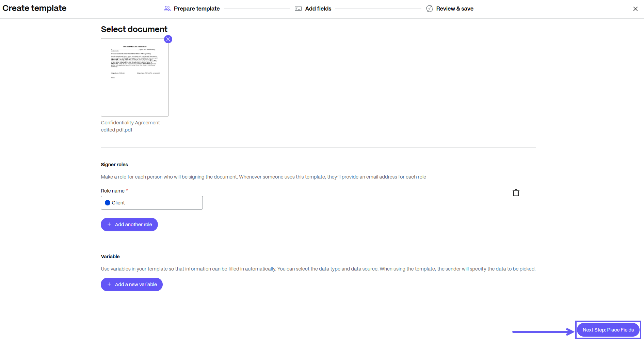This screenshot has height=339, width=644.
Task: Click the Create template page title
Action: [34, 8]
